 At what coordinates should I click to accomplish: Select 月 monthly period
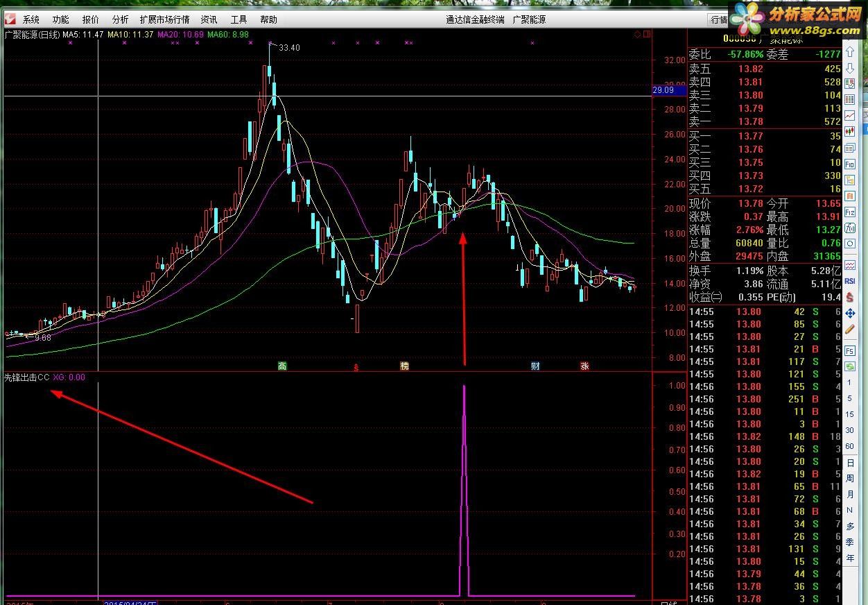(850, 495)
